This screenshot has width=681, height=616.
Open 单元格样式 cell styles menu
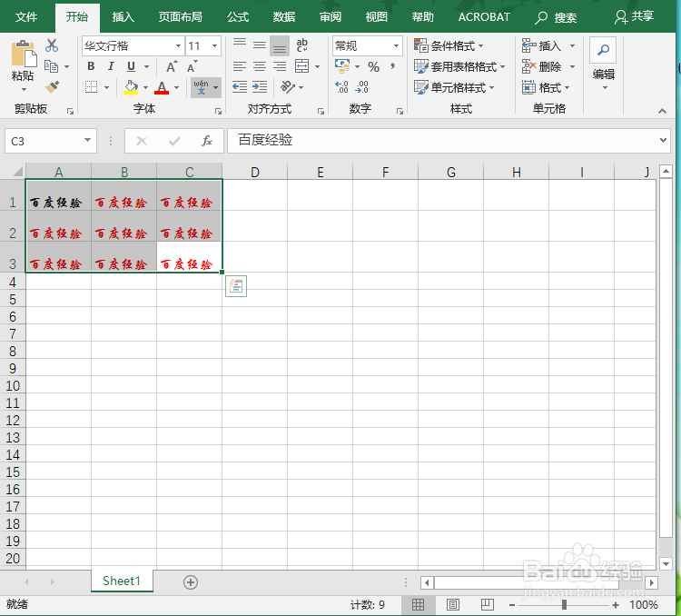tap(454, 87)
